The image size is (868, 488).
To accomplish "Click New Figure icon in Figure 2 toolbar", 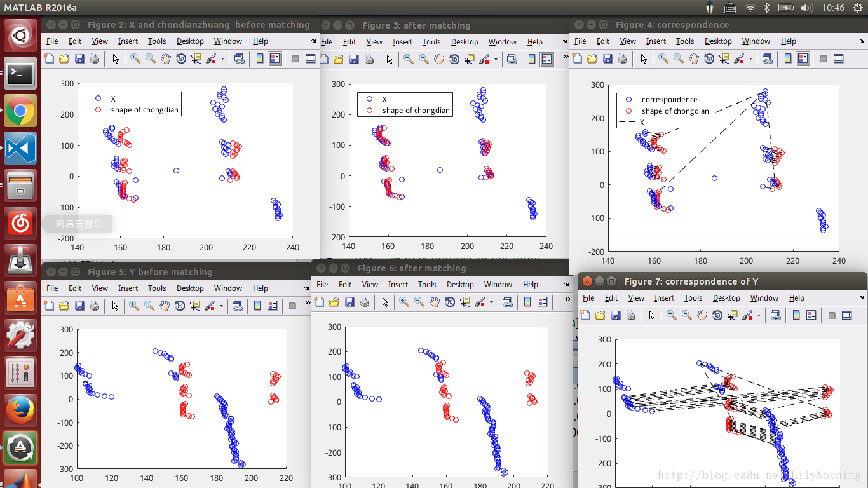I will 50,59.
